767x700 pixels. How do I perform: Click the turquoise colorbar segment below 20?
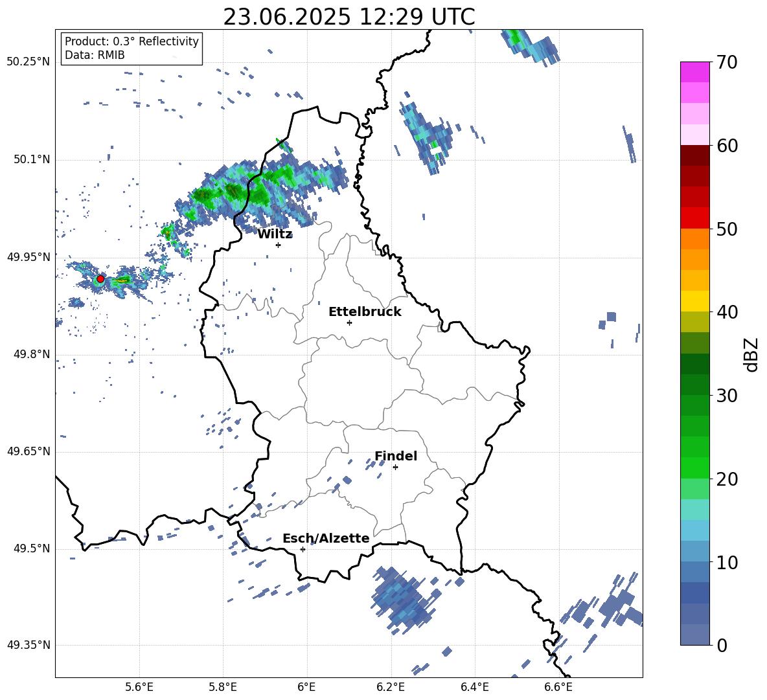point(694,510)
